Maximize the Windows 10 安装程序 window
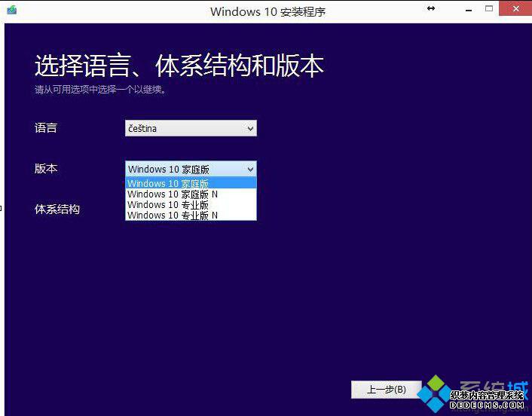Viewport: 532px width, 416px height. click(489, 9)
